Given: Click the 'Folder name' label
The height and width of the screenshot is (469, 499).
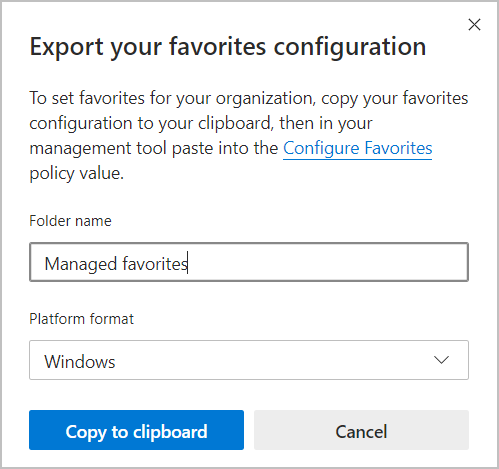Looking at the screenshot, I should [x=70, y=221].
